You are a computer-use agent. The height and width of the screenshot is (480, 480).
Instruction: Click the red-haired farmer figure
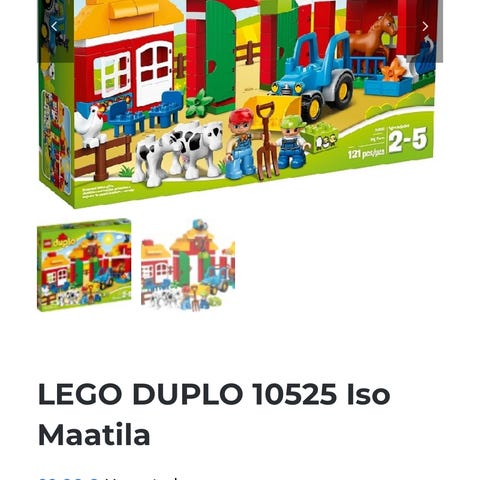241,143
